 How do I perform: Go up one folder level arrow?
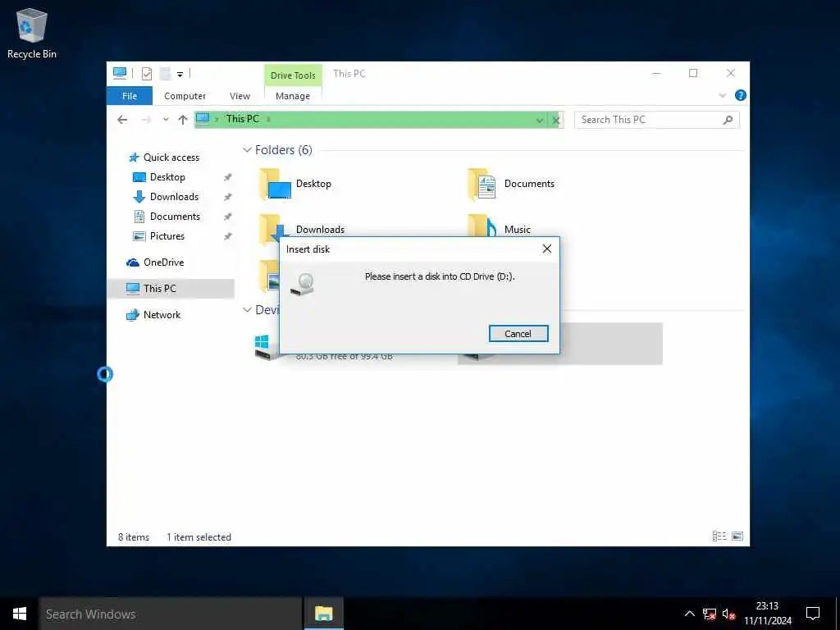[183, 120]
